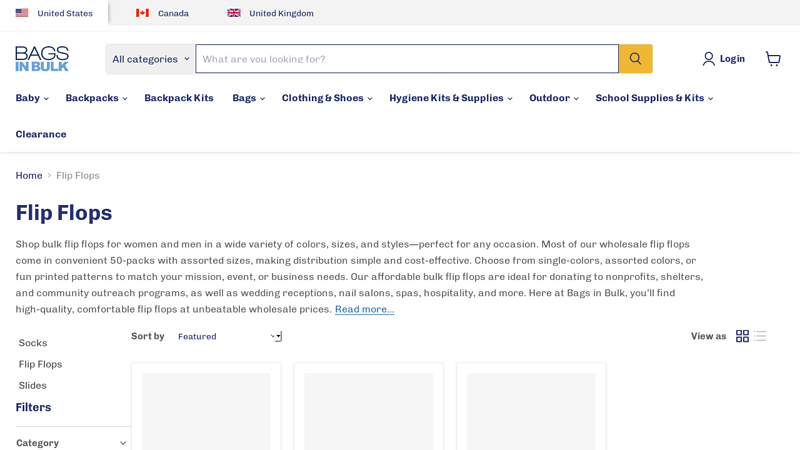Click the search input field
The width and height of the screenshot is (800, 450).
[406, 59]
